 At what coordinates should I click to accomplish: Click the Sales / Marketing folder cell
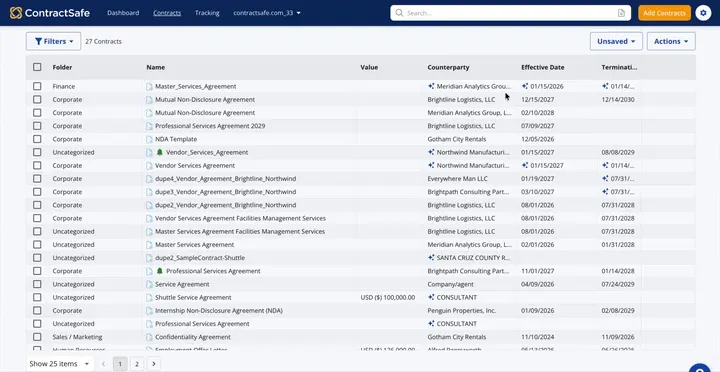point(77,337)
